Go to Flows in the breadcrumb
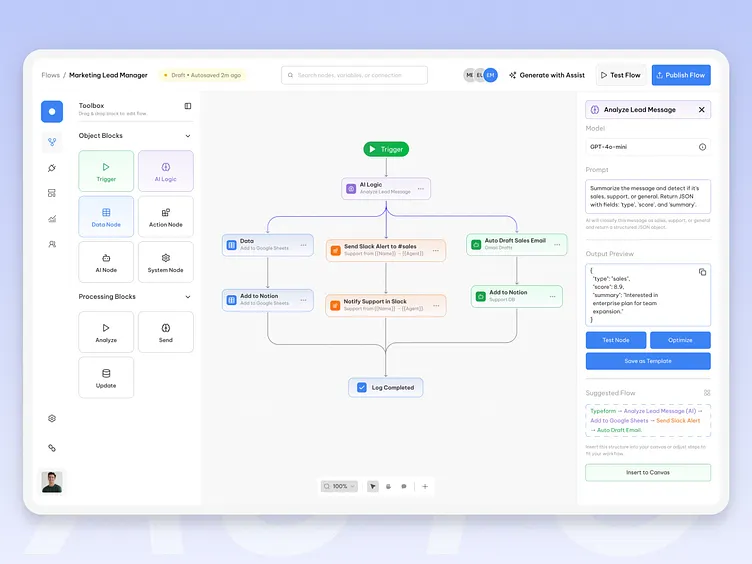 point(50,75)
